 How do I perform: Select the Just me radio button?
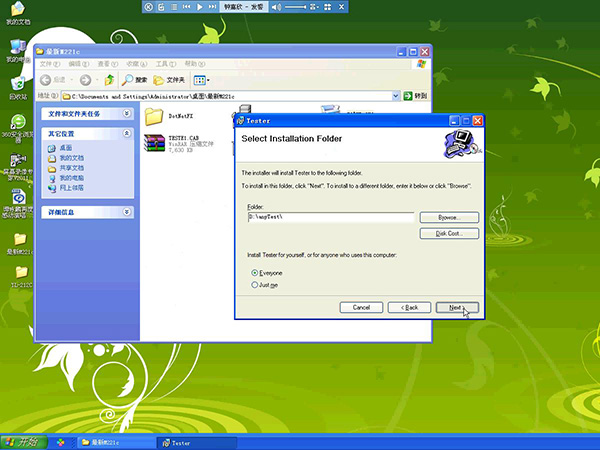click(x=252, y=284)
